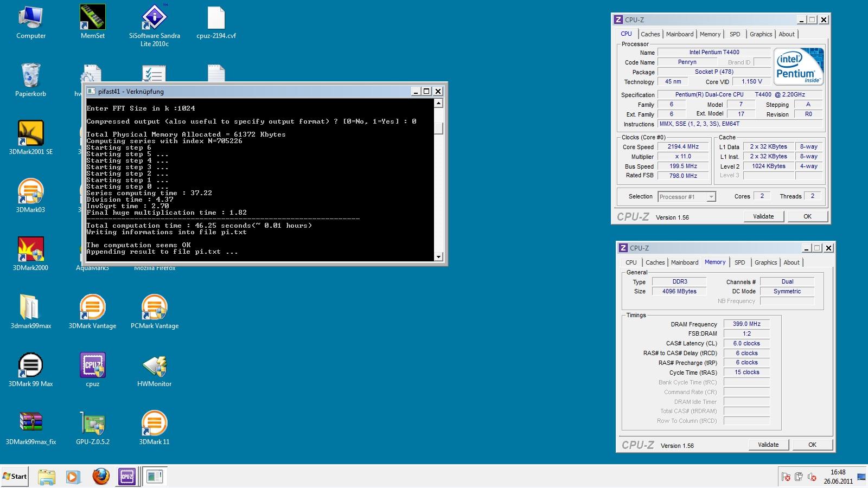This screenshot has width=868, height=488.
Task: Launch PCMark Vantage shortcut
Action: 155,312
